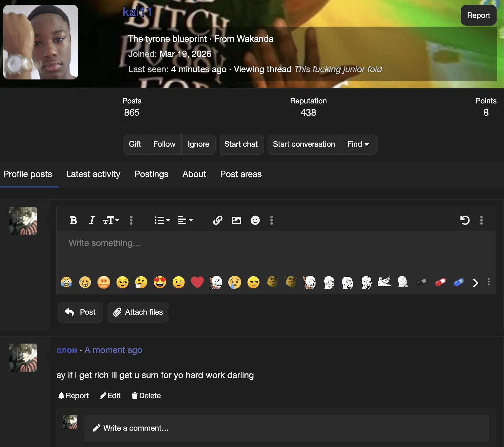Screen dimensions: 504x447
Task: Ignore the user kai11
Action: (x=199, y=144)
